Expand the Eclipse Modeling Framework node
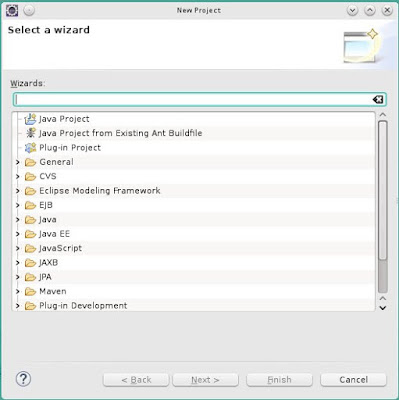Screen dimensions: 399x400 click(x=18, y=191)
